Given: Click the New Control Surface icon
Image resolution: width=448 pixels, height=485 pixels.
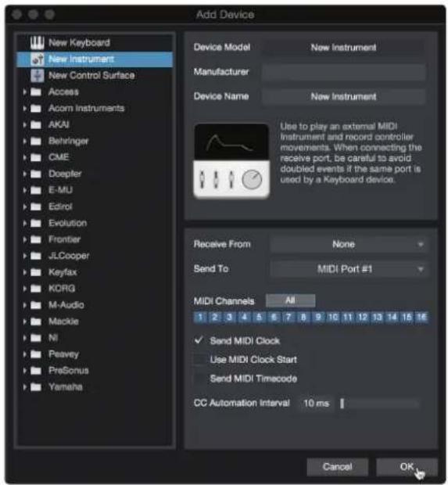Looking at the screenshot, I should pos(38,75).
